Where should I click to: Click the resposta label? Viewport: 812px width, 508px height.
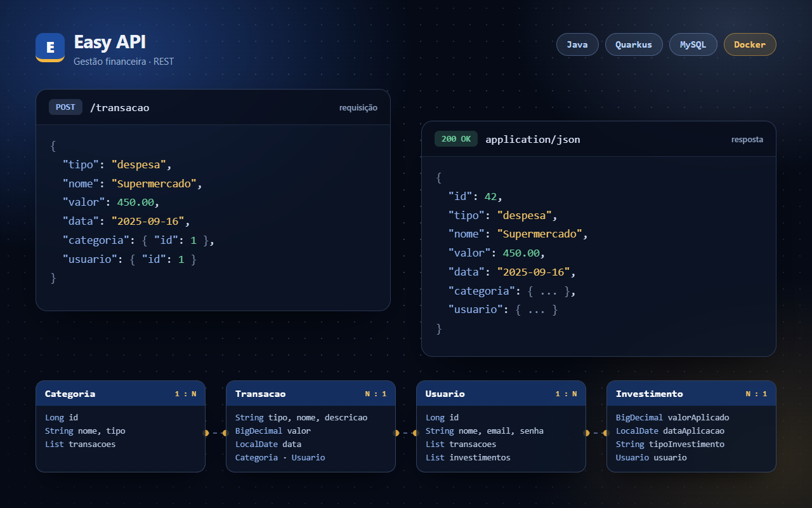747,139
